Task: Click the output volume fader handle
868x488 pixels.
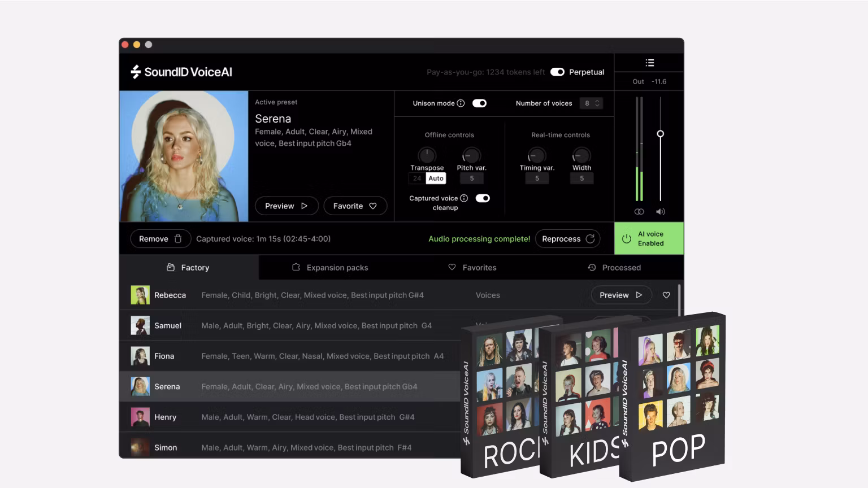Action: tap(660, 134)
